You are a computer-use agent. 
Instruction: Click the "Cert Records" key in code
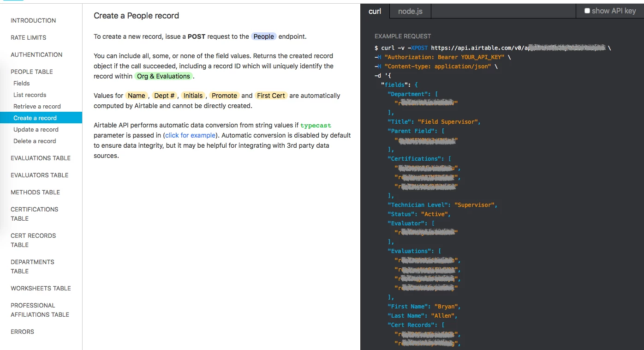pyautogui.click(x=411, y=325)
